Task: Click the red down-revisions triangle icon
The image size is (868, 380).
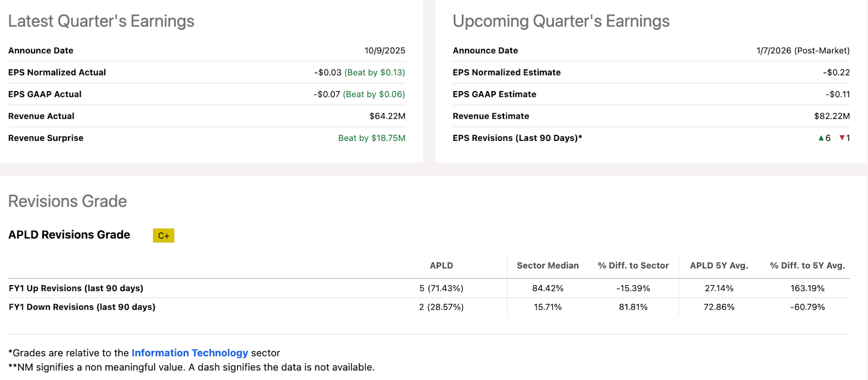Action: click(842, 138)
